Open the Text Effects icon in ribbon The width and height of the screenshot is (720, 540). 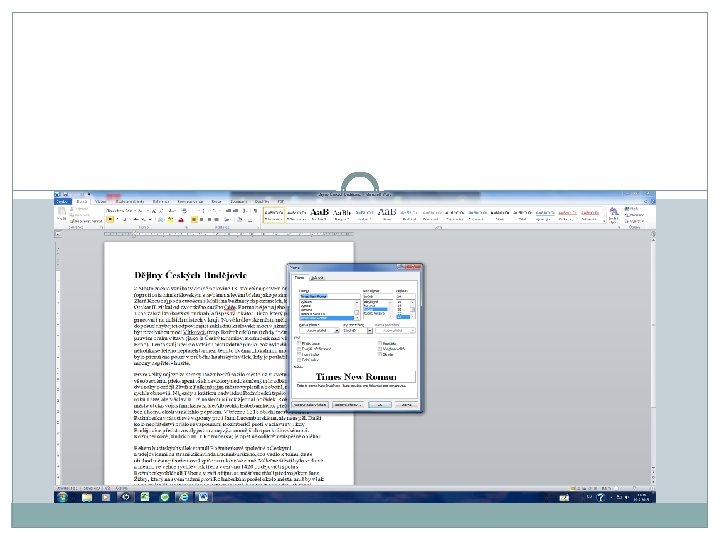click(161, 219)
